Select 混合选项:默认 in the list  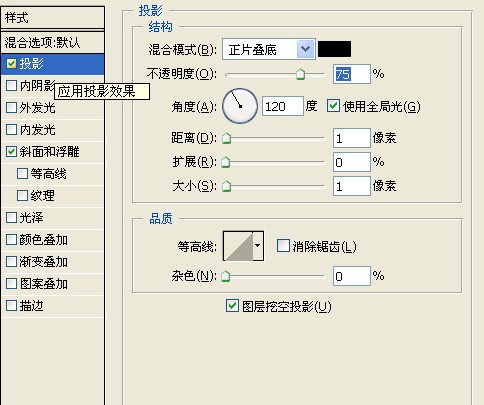point(53,42)
